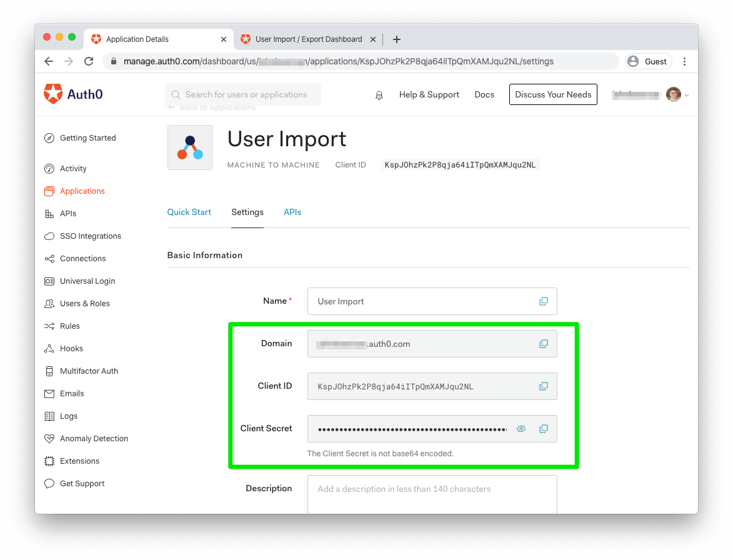Copy the Domain field value
Screen dimensions: 733x560
point(543,344)
